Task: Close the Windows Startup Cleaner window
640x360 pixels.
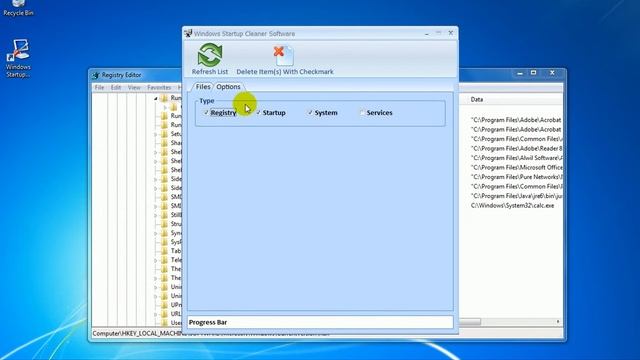Action: click(x=451, y=33)
